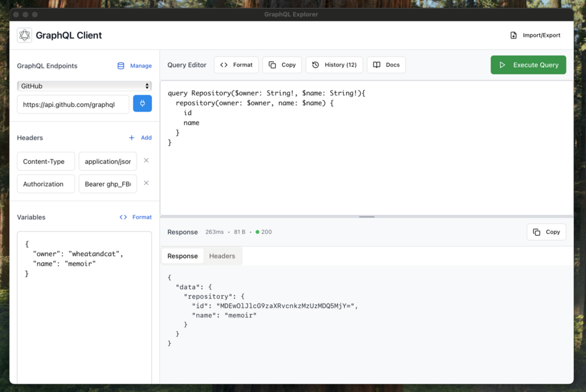This screenshot has height=392, width=586.
Task: Open Manage endpoints link
Action: [141, 66]
